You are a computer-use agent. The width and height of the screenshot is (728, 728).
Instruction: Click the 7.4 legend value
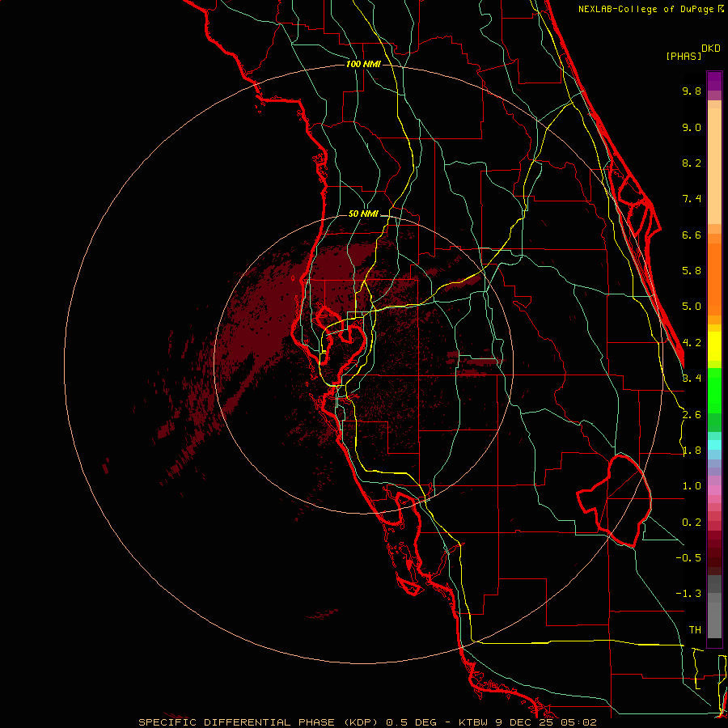(692, 199)
